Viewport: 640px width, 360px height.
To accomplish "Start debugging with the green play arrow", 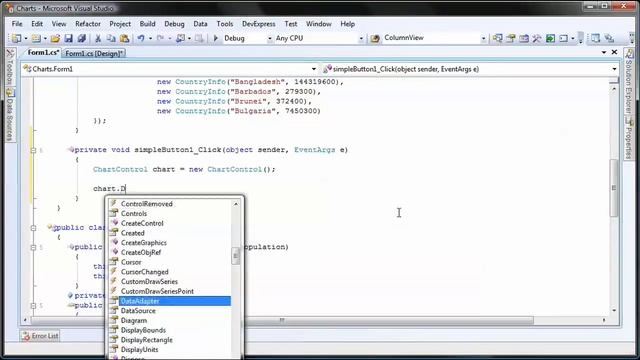I will 216,38.
